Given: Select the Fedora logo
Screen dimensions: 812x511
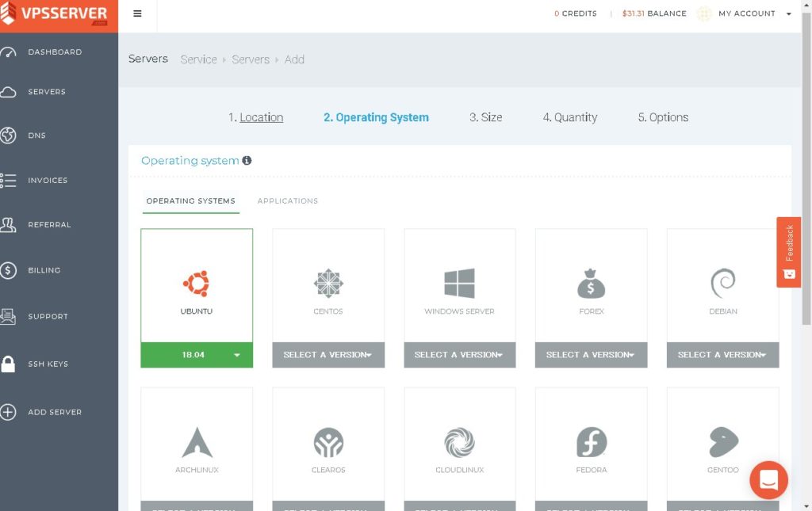Looking at the screenshot, I should pos(592,442).
